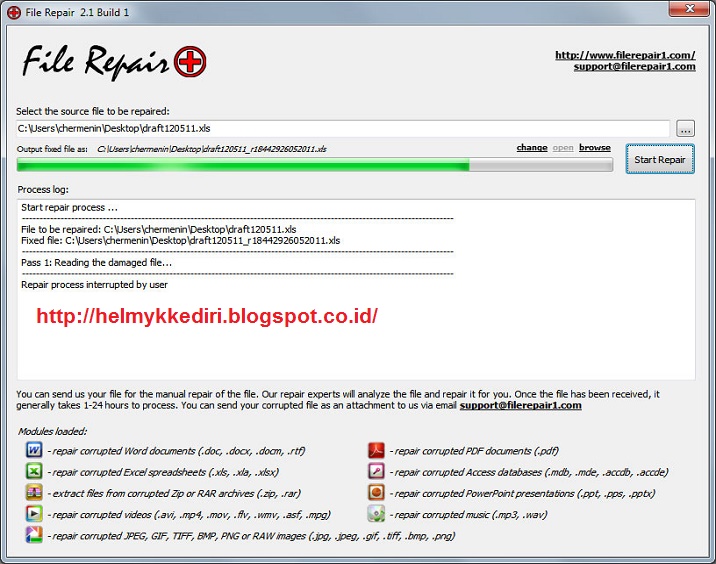Click the support email link at top right

pos(635,67)
